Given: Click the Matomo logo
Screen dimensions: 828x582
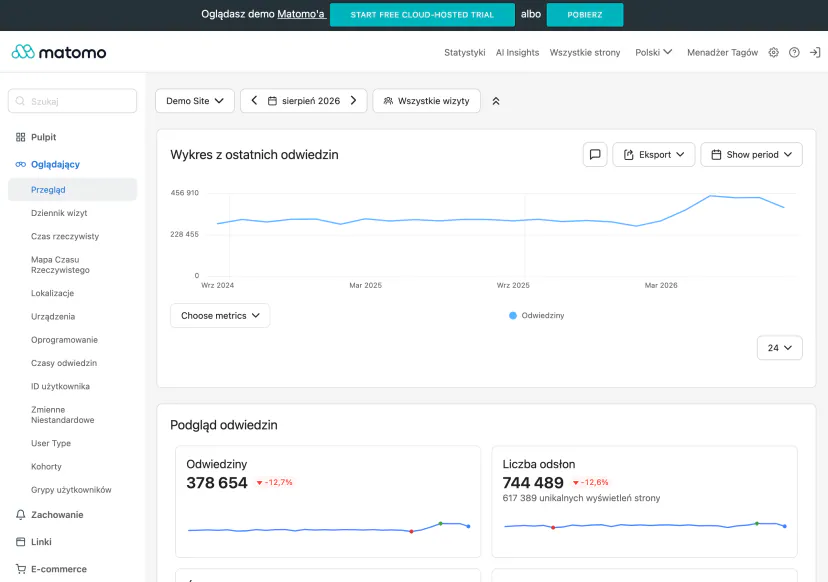Looking at the screenshot, I should 59,52.
